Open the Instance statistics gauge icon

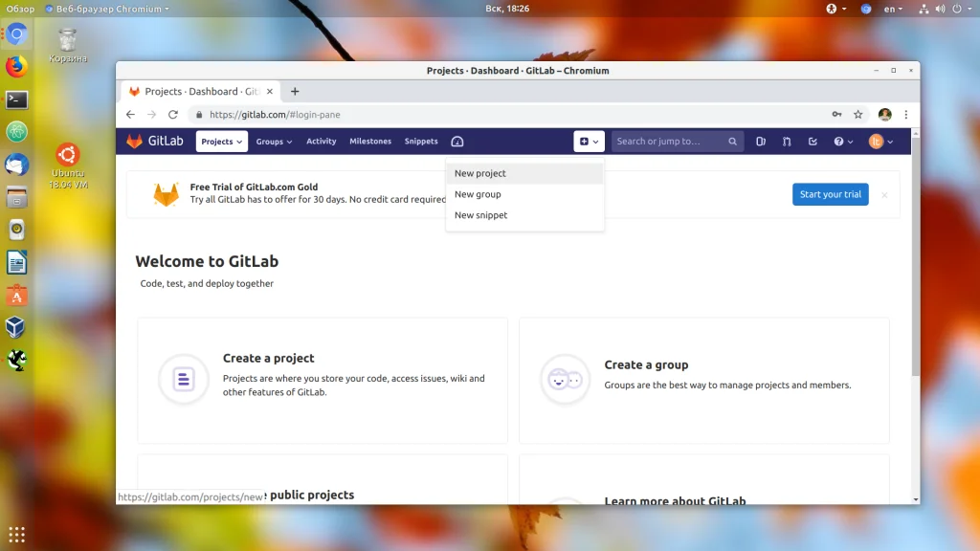point(457,142)
